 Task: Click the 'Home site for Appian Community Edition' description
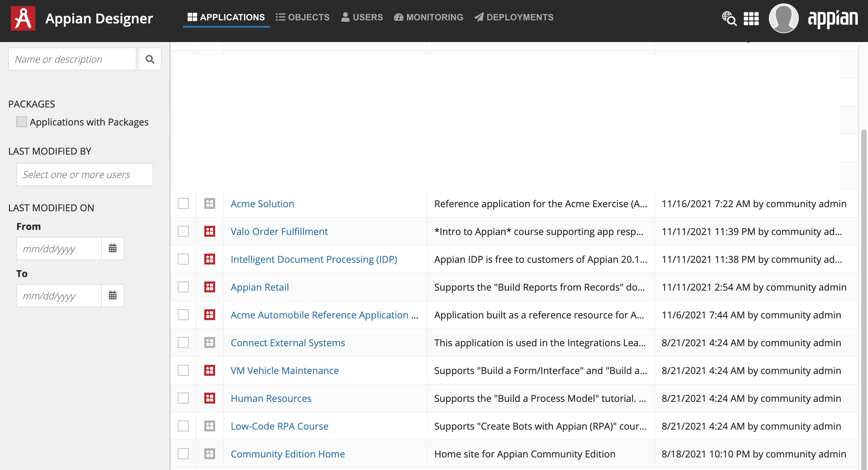point(525,454)
